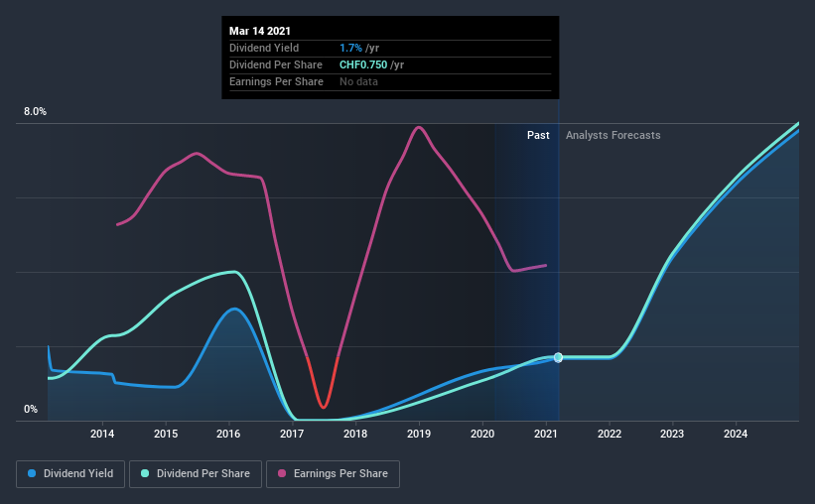Click the Past region label

(x=538, y=135)
